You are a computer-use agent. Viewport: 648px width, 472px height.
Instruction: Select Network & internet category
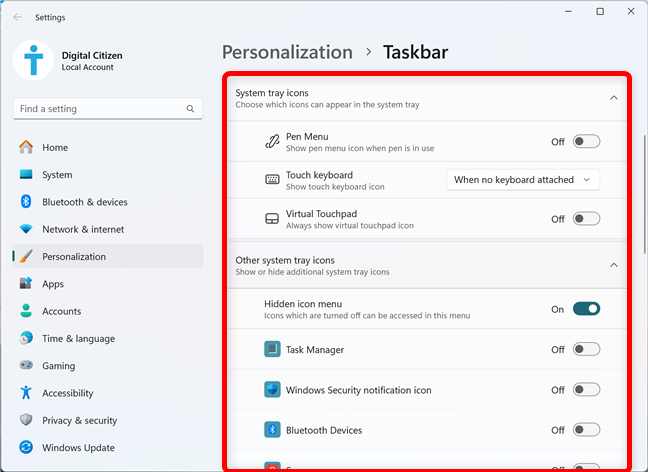(x=107, y=229)
